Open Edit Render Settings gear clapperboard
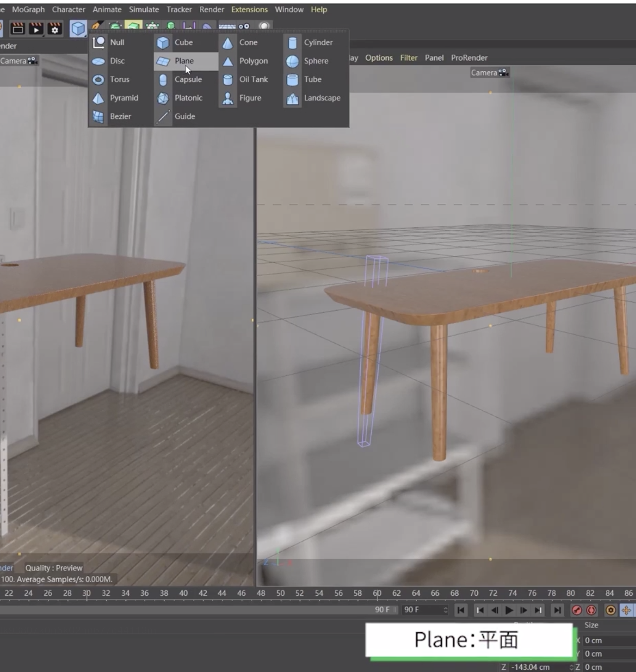Image resolution: width=636 pixels, height=672 pixels. click(x=55, y=29)
